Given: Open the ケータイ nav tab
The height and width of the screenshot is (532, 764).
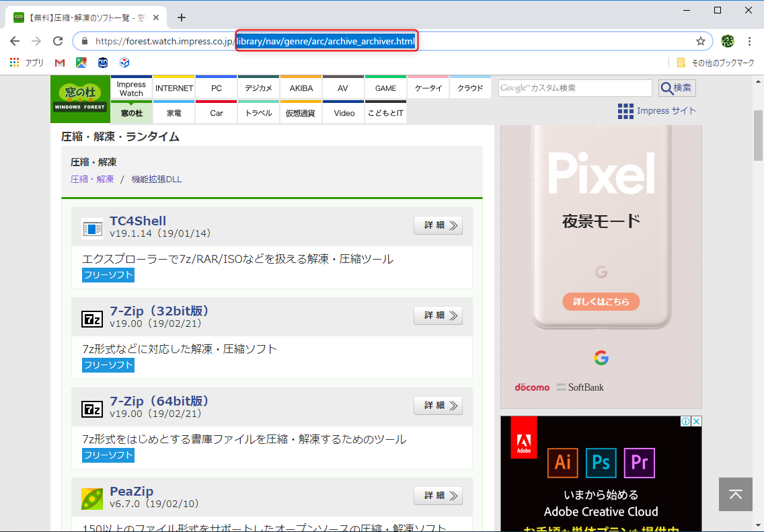Looking at the screenshot, I should coord(428,88).
